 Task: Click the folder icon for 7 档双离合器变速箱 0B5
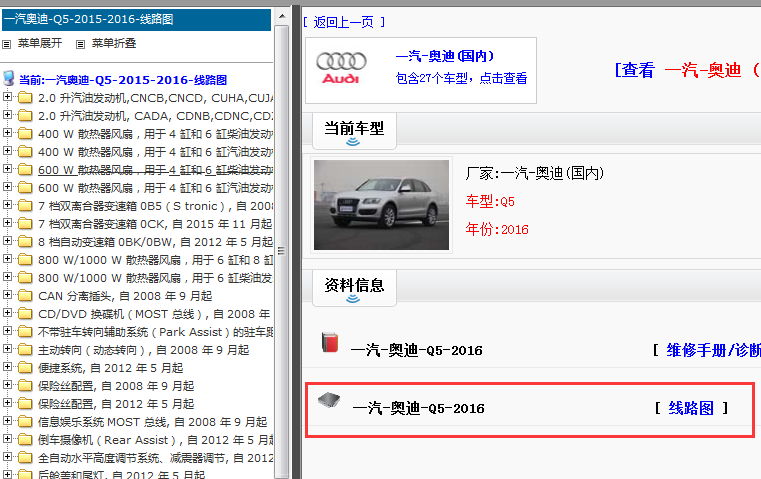click(x=25, y=206)
